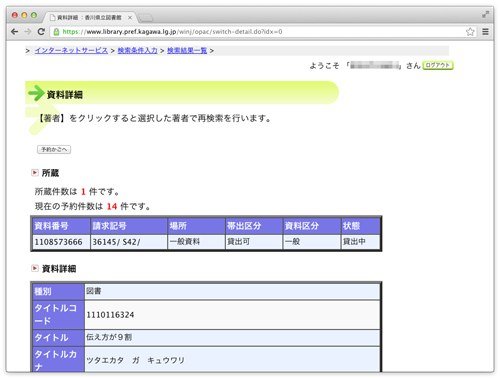
Task: Select the title code 1110116324
Action: tap(110, 315)
